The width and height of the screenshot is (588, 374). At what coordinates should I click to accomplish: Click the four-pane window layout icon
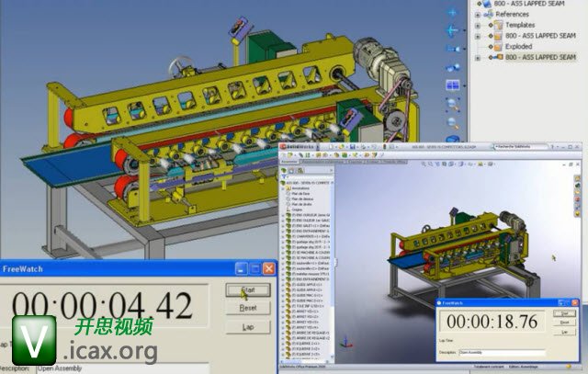coord(453,85)
